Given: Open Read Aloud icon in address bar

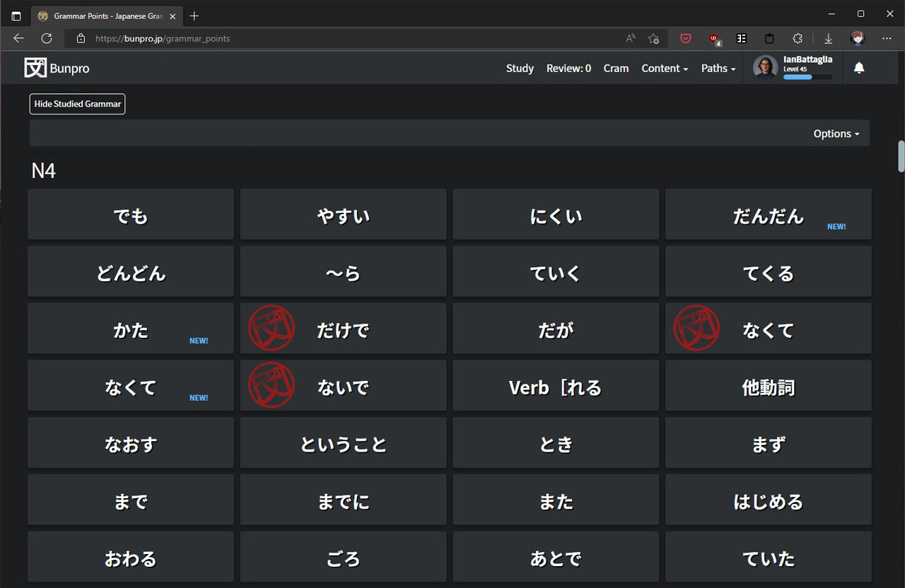Looking at the screenshot, I should pyautogui.click(x=630, y=38).
